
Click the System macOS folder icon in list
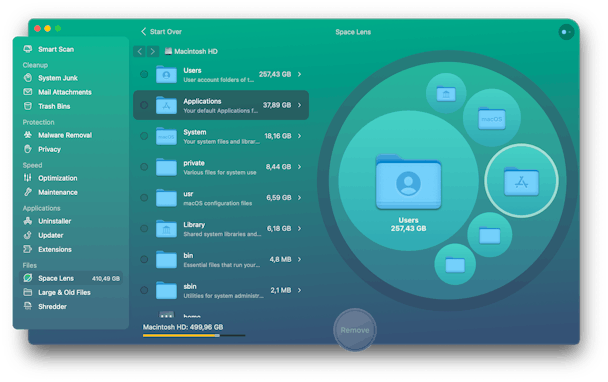coord(166,136)
